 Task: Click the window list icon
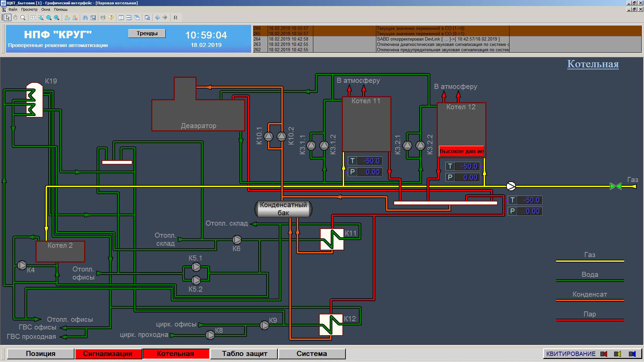(147, 17)
